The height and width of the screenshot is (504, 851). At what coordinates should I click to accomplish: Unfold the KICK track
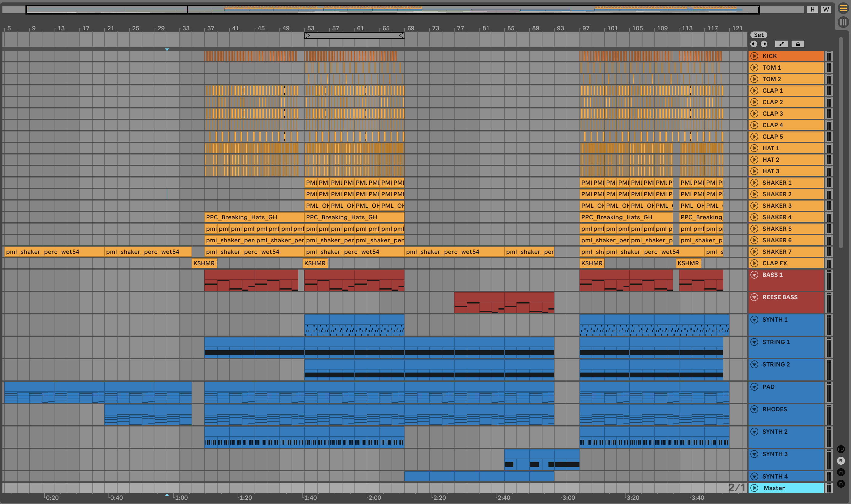[754, 56]
